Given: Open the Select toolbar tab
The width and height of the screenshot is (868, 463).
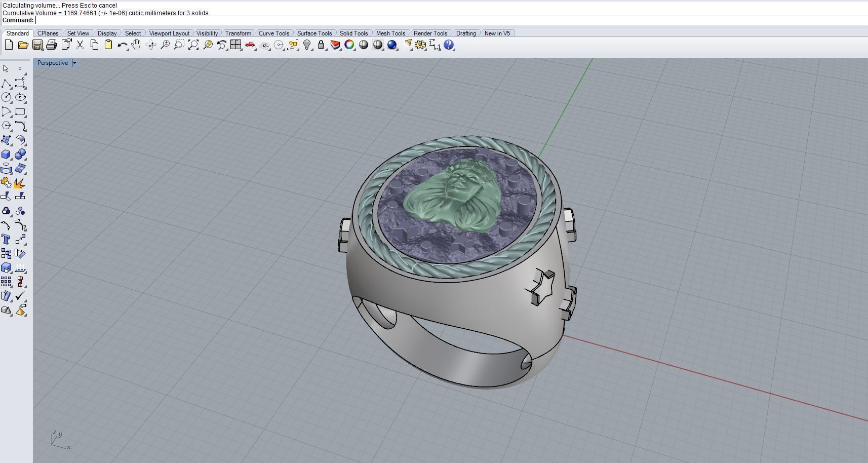Looking at the screenshot, I should [x=133, y=33].
